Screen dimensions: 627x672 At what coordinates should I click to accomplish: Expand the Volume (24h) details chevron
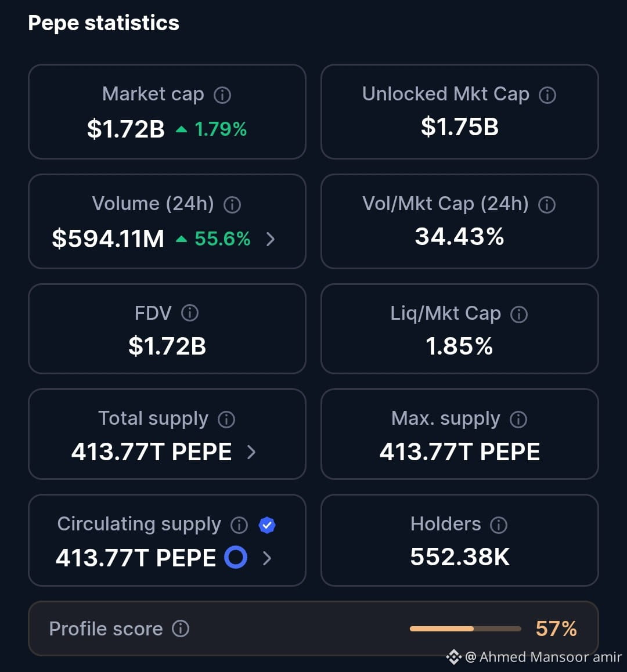coord(270,239)
